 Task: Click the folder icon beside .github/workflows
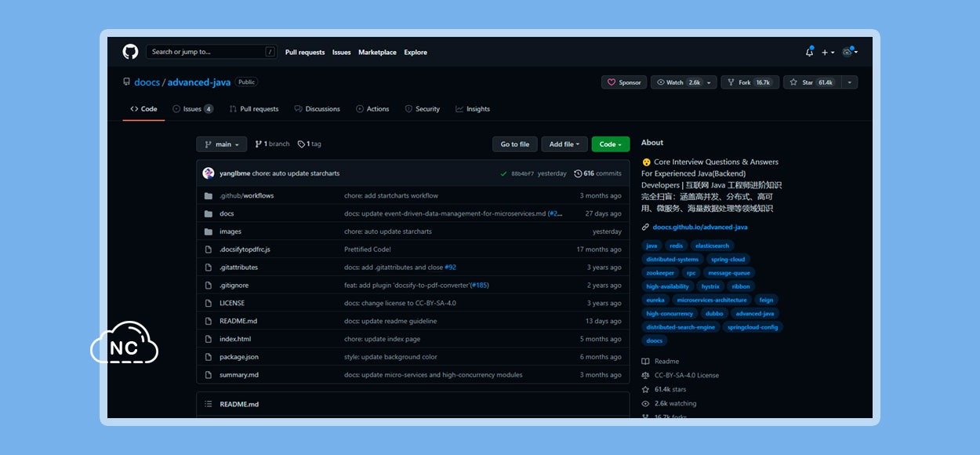tap(209, 195)
